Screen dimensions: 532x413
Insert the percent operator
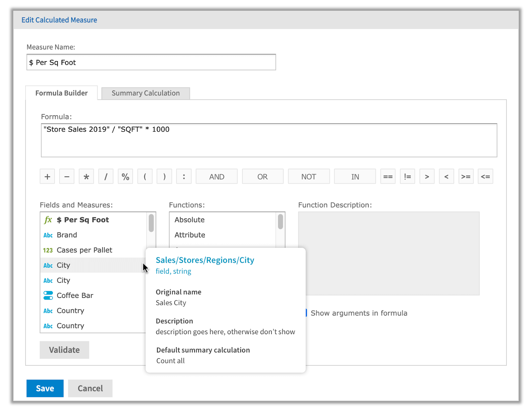125,177
